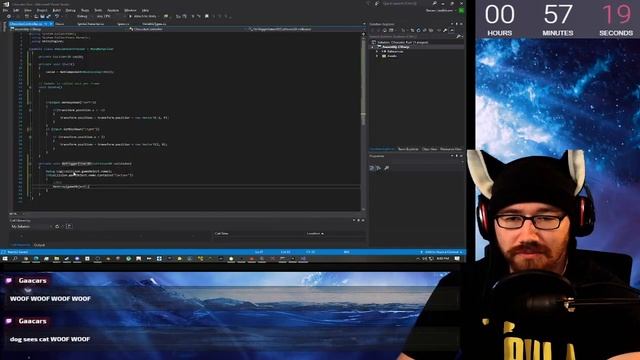
Task: Click Add to Source Control in status bar
Action: (x=442, y=252)
